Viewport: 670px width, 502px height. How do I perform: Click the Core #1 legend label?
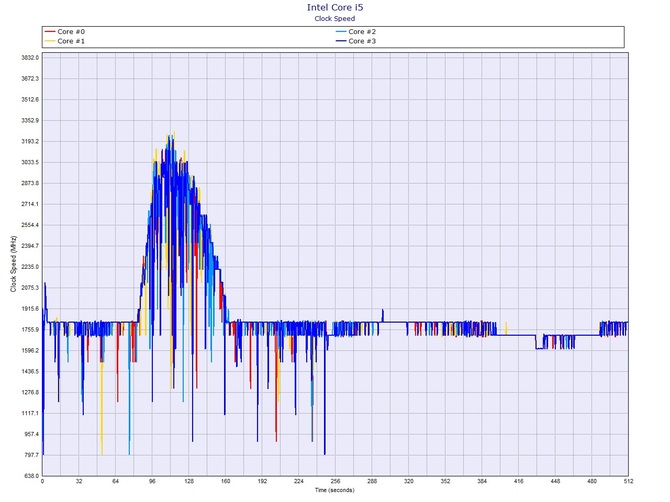71,41
